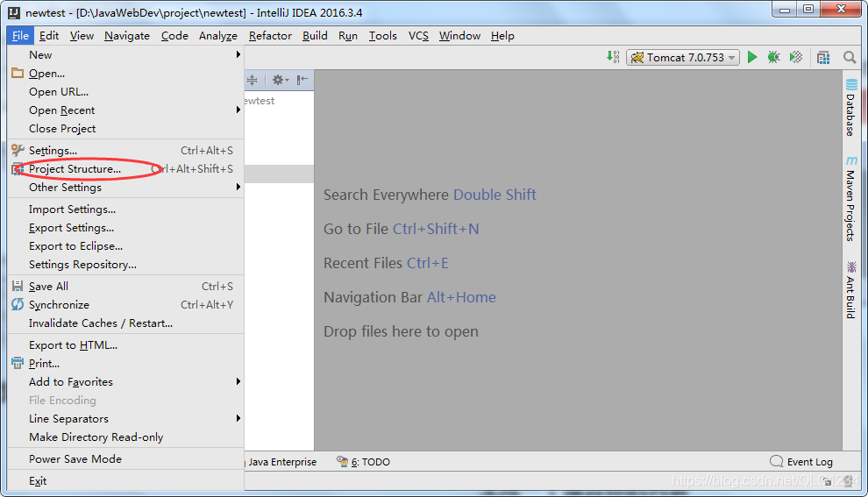Select Print... menu entry
The image size is (868, 497).
tap(126, 364)
